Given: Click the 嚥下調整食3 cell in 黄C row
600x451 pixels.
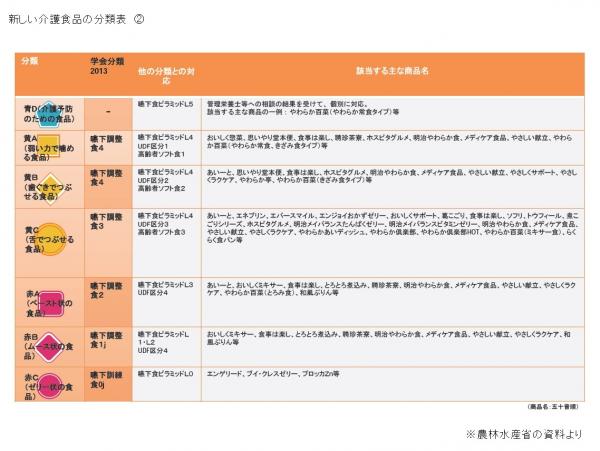Looking at the screenshot, I should coord(108,221).
